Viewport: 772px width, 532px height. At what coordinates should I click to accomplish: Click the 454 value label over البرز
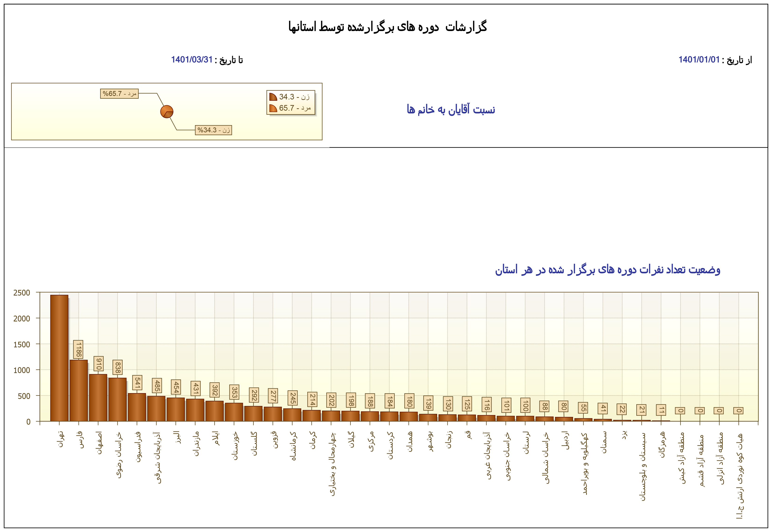click(176, 387)
